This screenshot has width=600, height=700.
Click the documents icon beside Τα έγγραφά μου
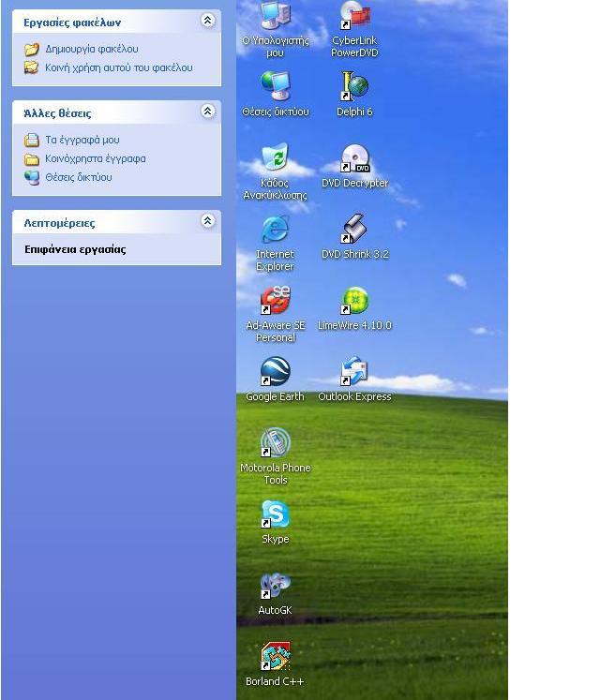point(32,141)
